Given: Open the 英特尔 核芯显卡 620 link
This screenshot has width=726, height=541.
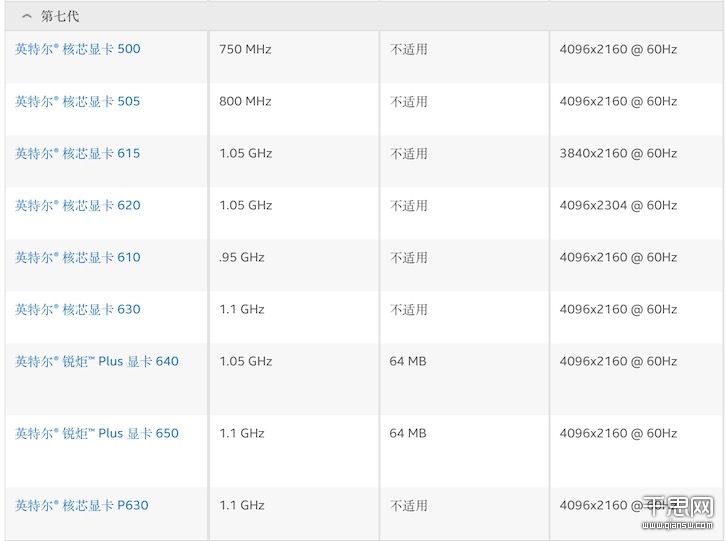Looking at the screenshot, I should pyautogui.click(x=78, y=205).
